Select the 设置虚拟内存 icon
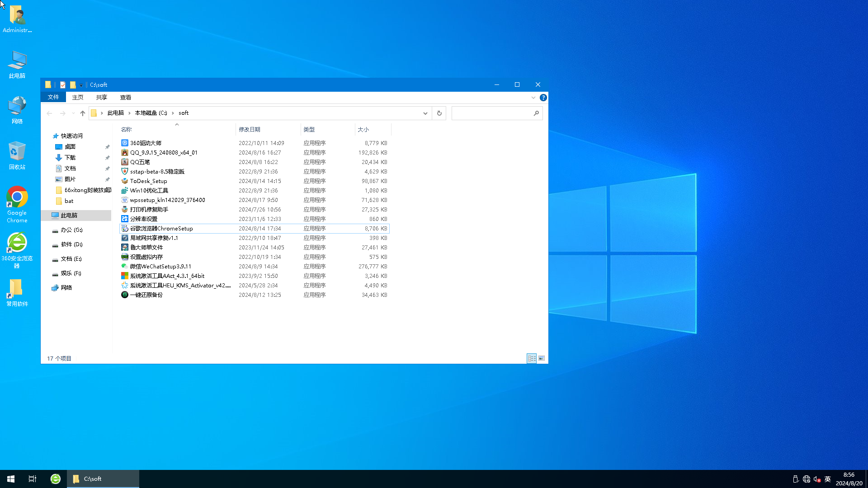 [125, 257]
